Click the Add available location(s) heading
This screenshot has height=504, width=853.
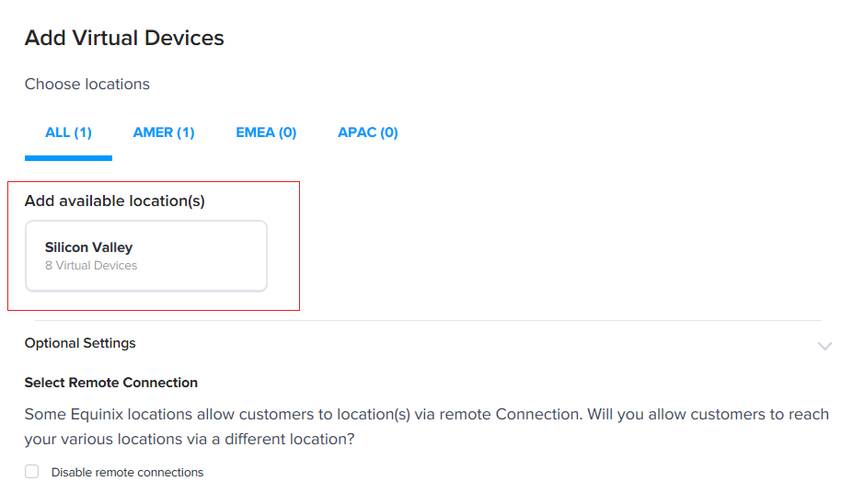(115, 201)
